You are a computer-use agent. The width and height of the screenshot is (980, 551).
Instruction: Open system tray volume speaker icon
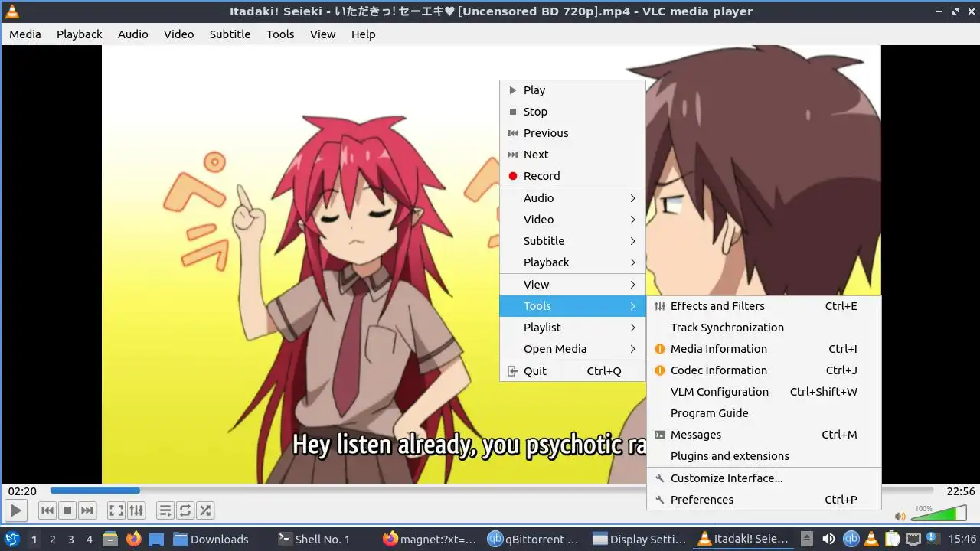tap(828, 539)
